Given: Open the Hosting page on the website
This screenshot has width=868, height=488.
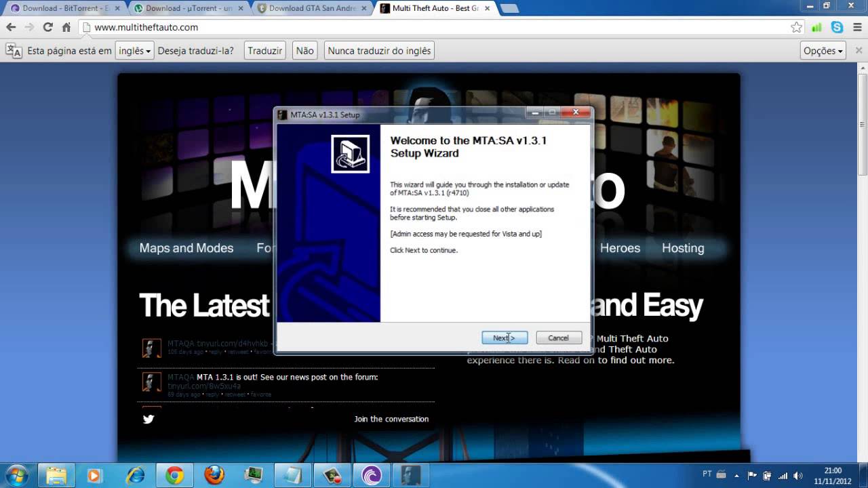Looking at the screenshot, I should tap(683, 248).
